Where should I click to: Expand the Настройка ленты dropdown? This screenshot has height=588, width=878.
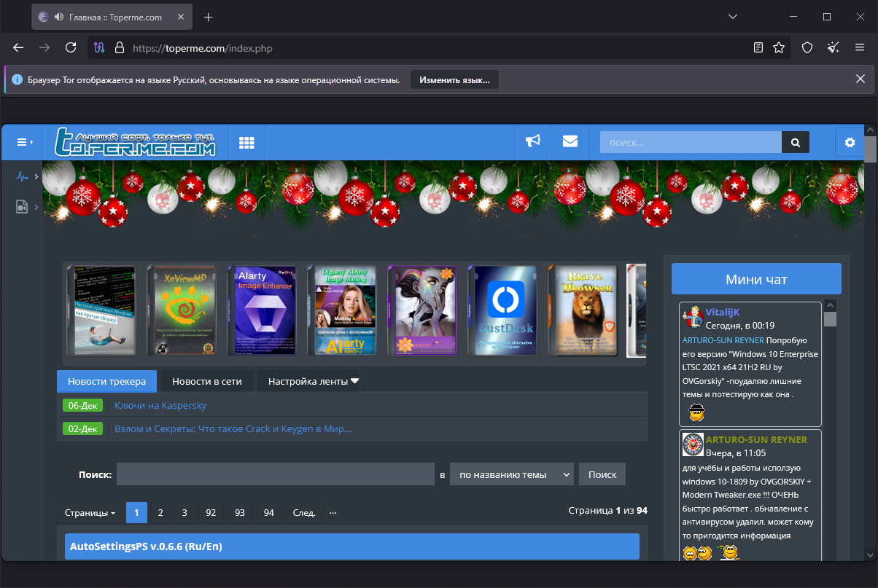(x=313, y=381)
